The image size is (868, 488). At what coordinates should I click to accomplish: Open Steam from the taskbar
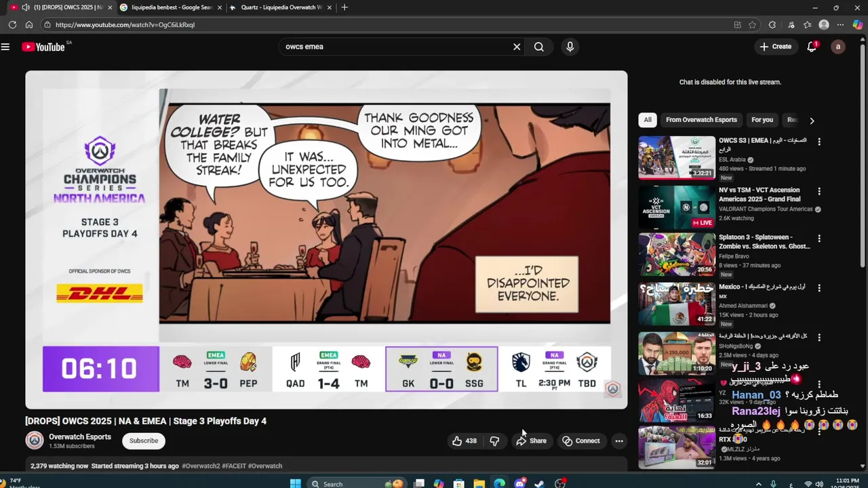[x=539, y=483]
